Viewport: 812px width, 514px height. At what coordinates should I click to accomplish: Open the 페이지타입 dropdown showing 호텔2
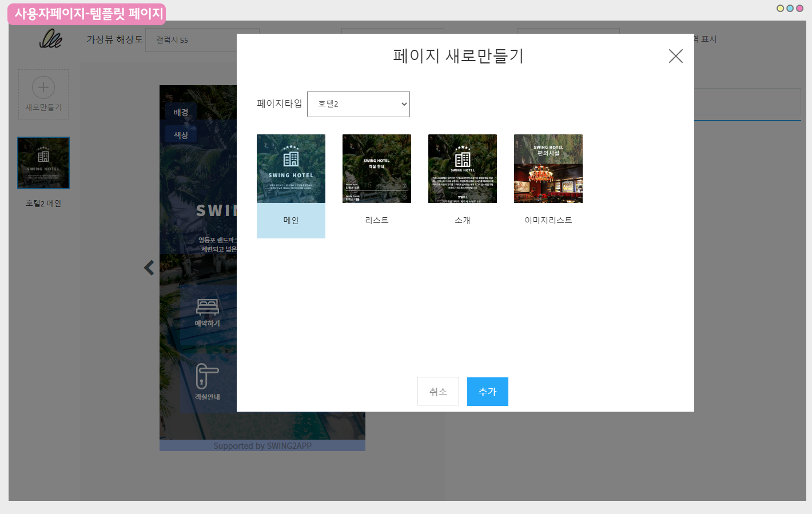[359, 104]
